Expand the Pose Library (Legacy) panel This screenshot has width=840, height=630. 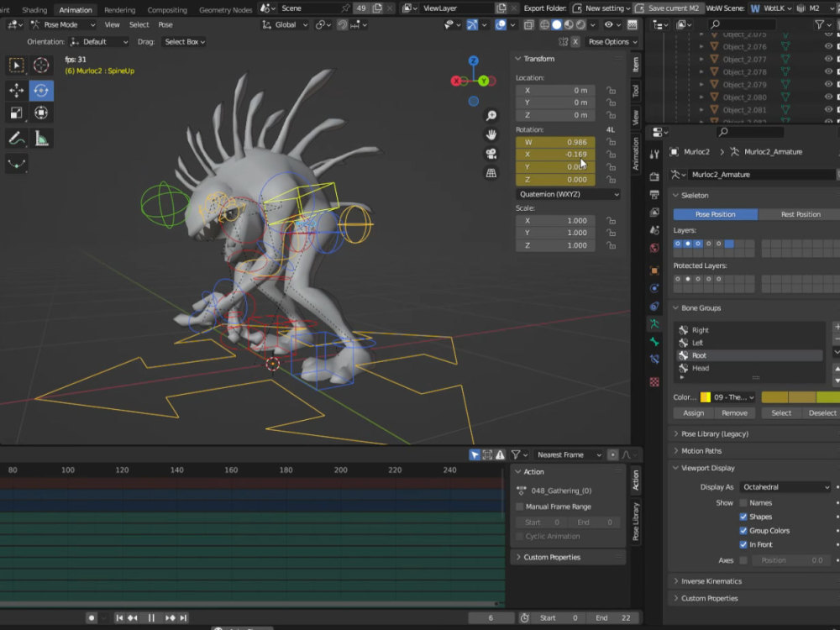click(x=715, y=434)
